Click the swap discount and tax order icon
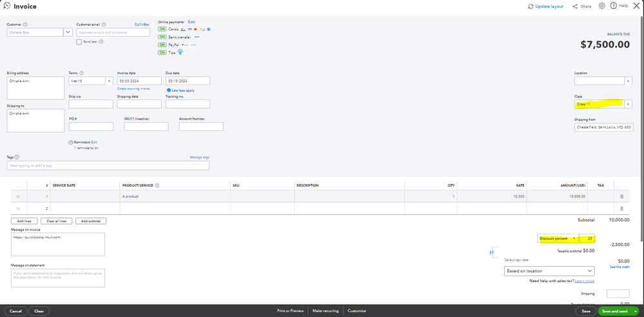Viewport: 644px width, 317px height. [x=492, y=252]
